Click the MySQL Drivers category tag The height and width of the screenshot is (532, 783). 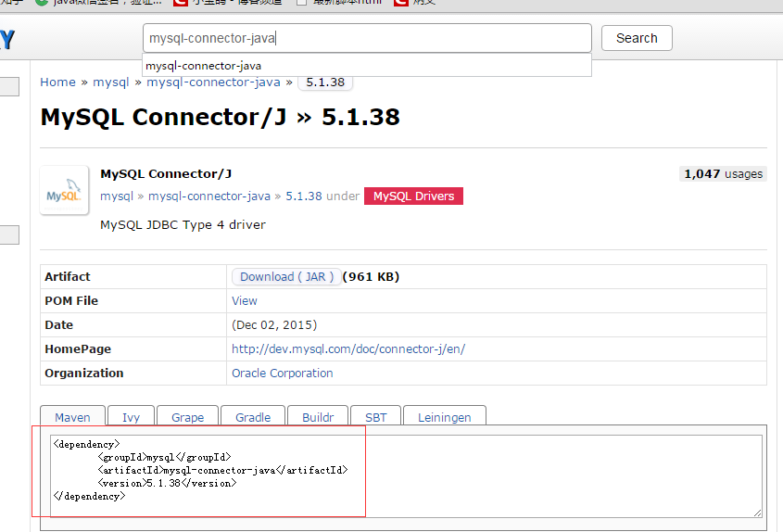(413, 196)
